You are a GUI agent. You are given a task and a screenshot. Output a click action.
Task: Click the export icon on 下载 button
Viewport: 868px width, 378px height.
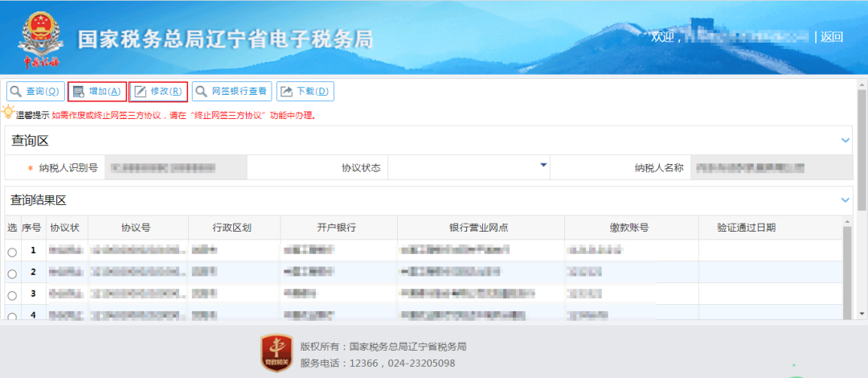point(285,92)
